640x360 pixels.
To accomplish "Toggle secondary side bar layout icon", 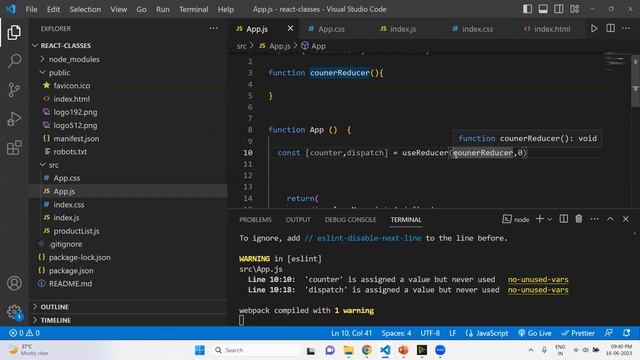I will [559, 9].
